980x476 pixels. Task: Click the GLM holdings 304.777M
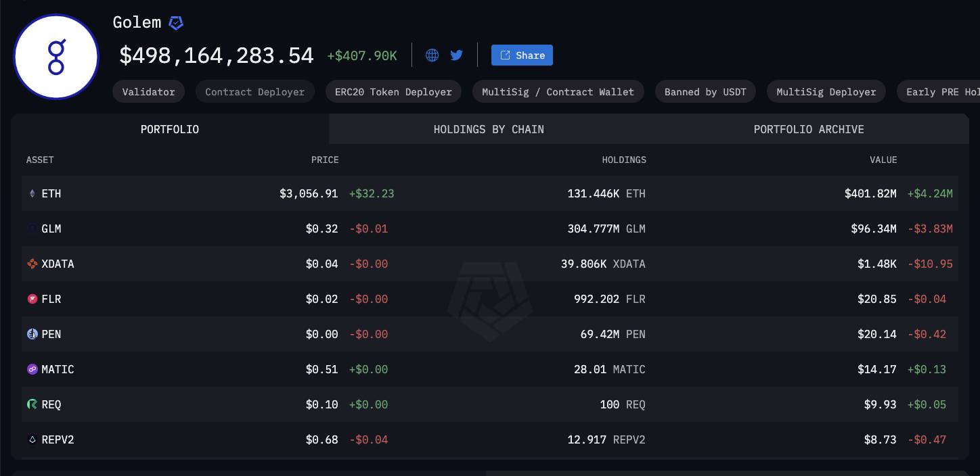(594, 229)
